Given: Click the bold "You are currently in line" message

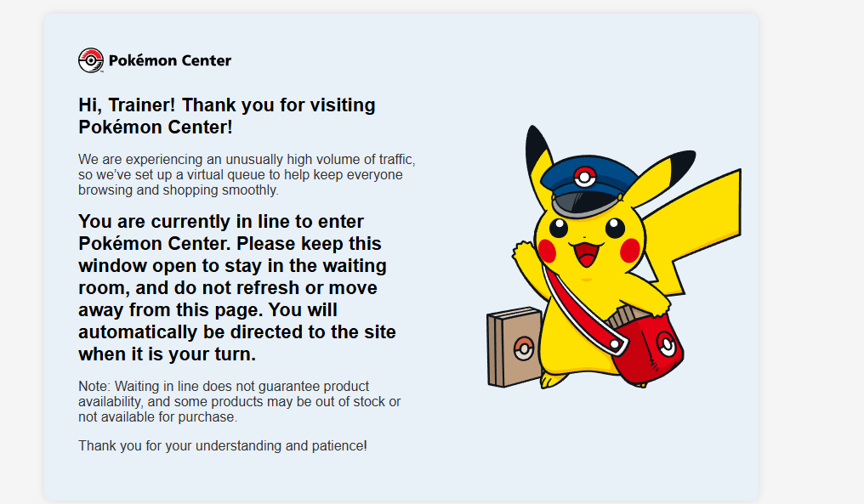Looking at the screenshot, I should click(237, 287).
